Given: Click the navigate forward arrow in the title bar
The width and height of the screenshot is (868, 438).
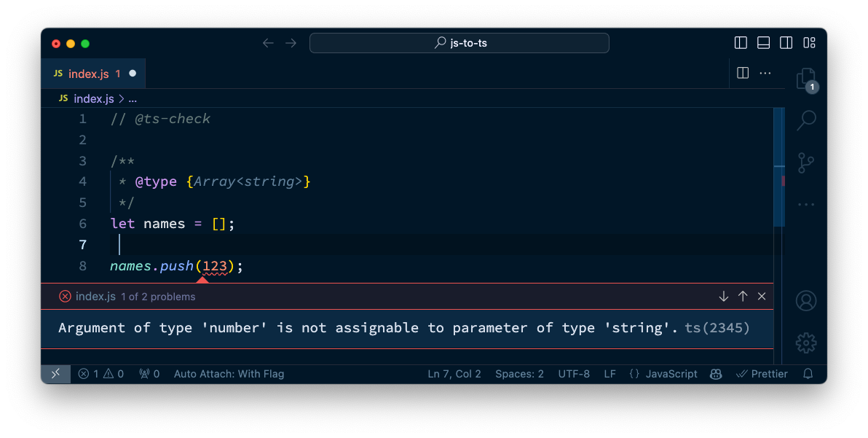Looking at the screenshot, I should pyautogui.click(x=291, y=43).
